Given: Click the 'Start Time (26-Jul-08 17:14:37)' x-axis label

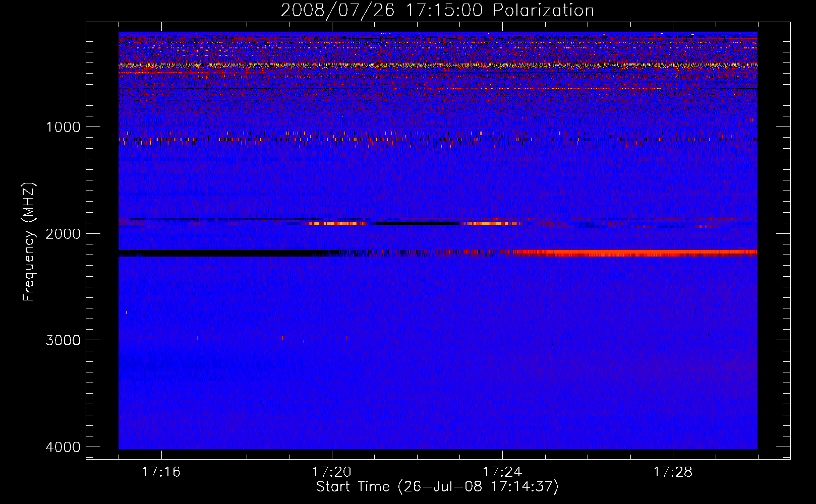Looking at the screenshot, I should pos(437,487).
